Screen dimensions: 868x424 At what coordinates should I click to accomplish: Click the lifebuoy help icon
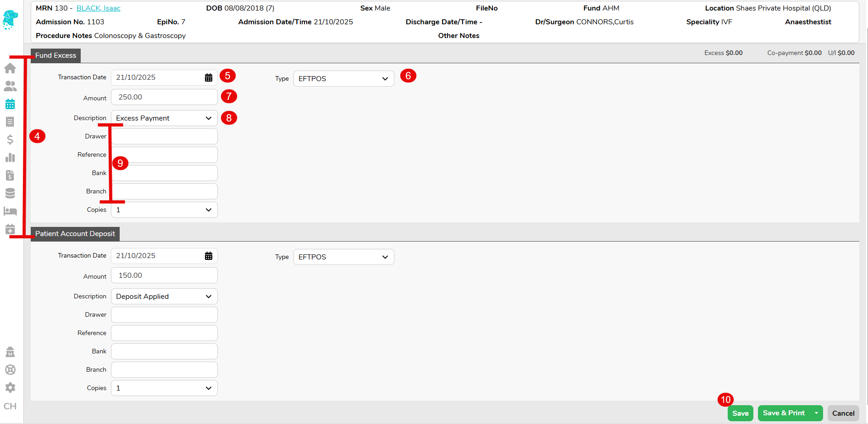point(10,370)
